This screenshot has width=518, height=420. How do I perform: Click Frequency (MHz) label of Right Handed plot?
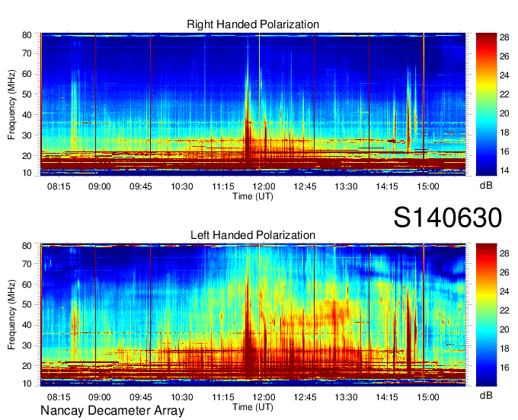tap(11, 104)
